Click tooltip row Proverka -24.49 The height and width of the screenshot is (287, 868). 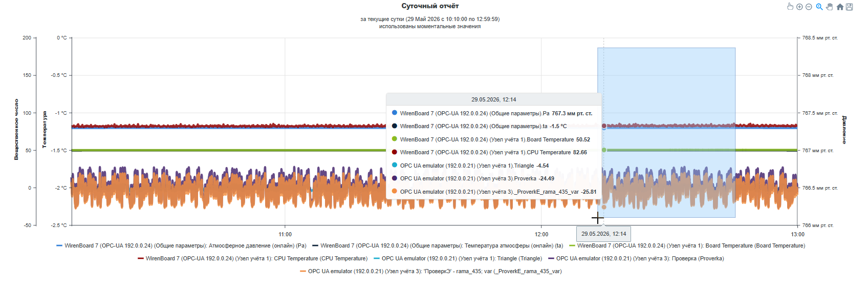click(x=493, y=178)
